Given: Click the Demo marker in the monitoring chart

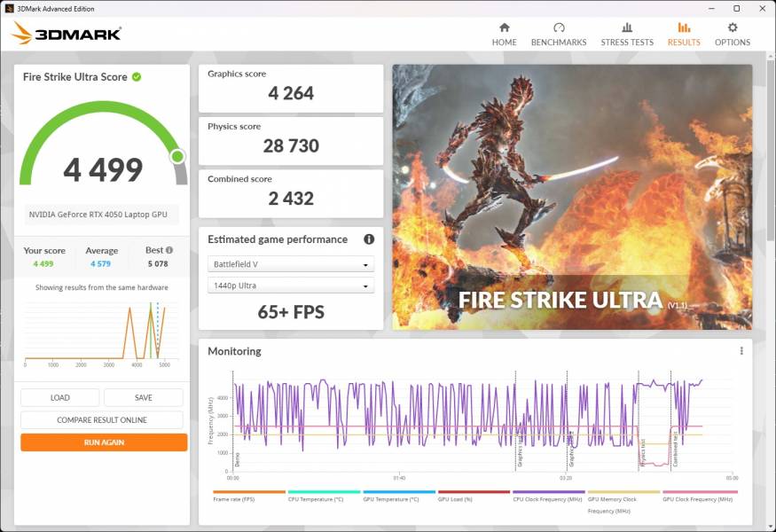Looking at the screenshot, I should point(237,460).
